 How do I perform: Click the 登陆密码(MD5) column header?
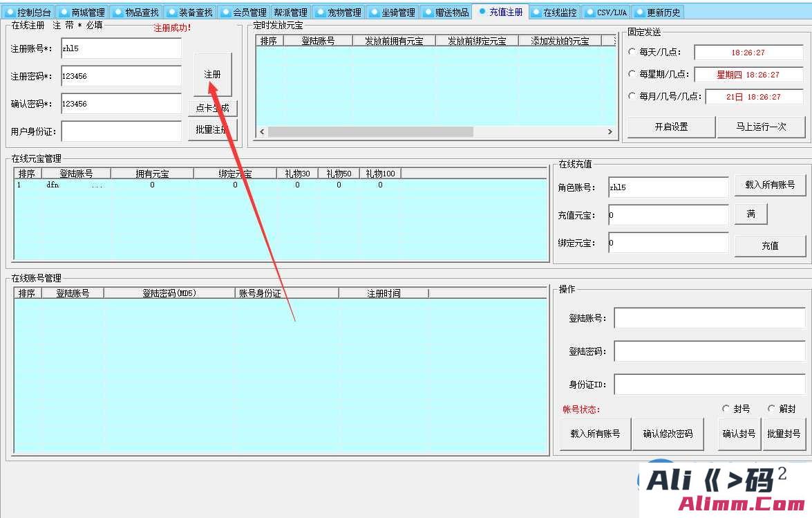[x=169, y=293]
